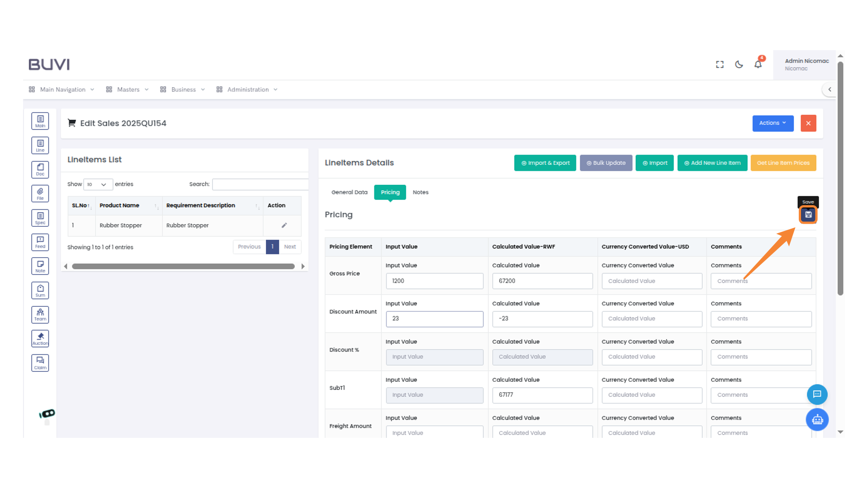Open the Spec sidebar icon
Image resolution: width=868 pixels, height=488 pixels.
tap(40, 218)
